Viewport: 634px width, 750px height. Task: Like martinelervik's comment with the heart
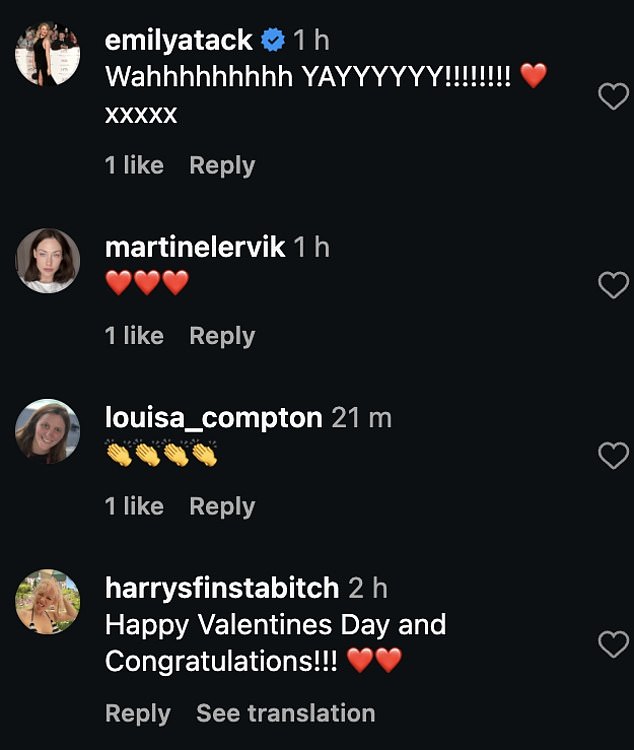coord(612,285)
